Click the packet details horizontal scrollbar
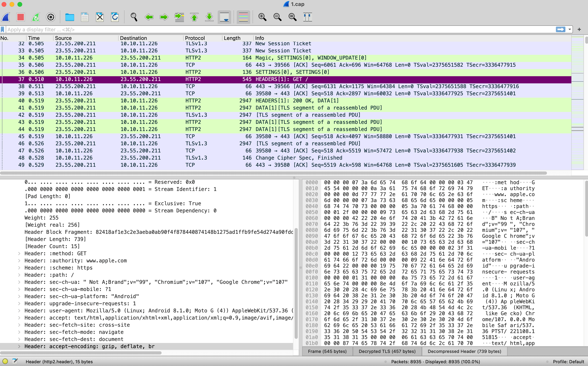Screen dimensions: 588x366 point(81,353)
